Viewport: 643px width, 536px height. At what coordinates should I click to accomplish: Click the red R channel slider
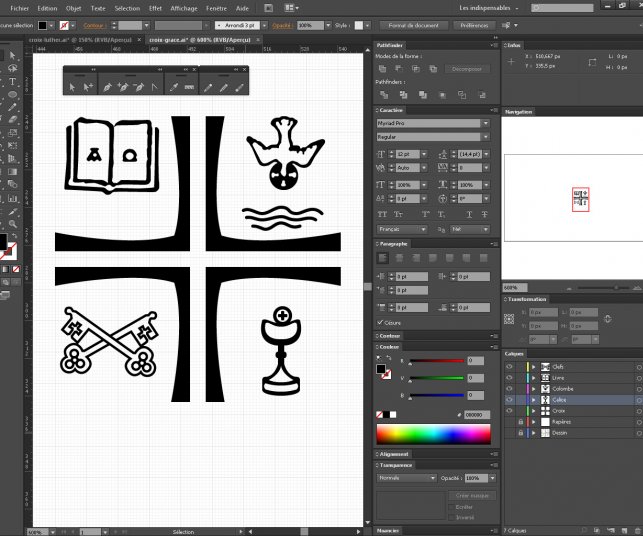(x=437, y=361)
